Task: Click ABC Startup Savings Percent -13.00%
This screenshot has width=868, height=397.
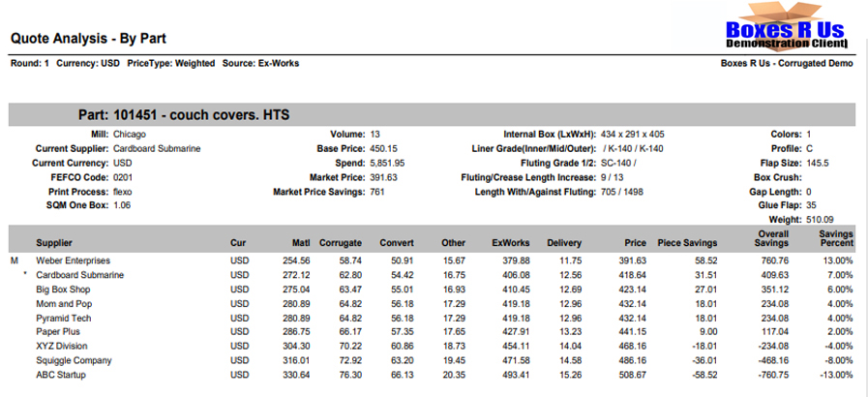Action: click(837, 375)
